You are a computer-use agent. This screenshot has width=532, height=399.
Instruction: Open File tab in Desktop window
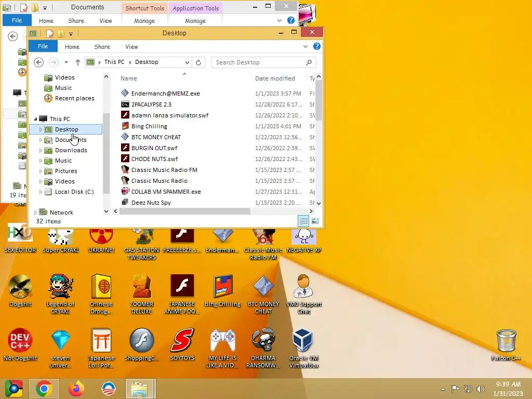point(43,46)
